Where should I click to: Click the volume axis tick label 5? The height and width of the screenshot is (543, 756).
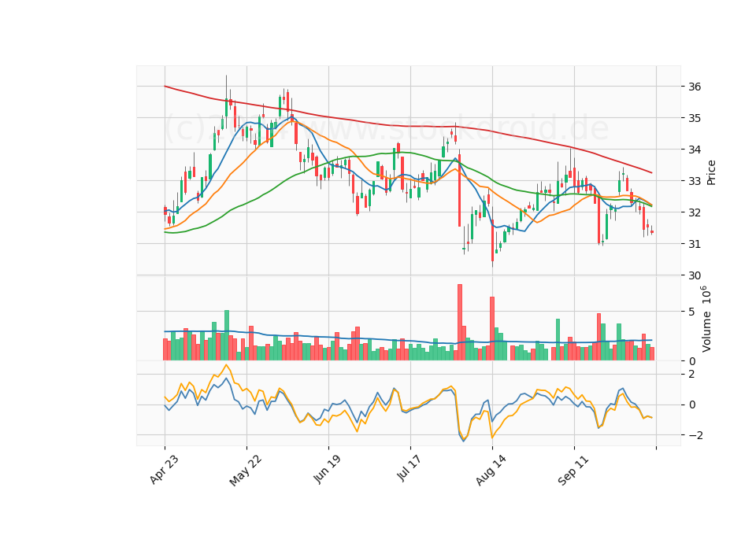point(692,312)
